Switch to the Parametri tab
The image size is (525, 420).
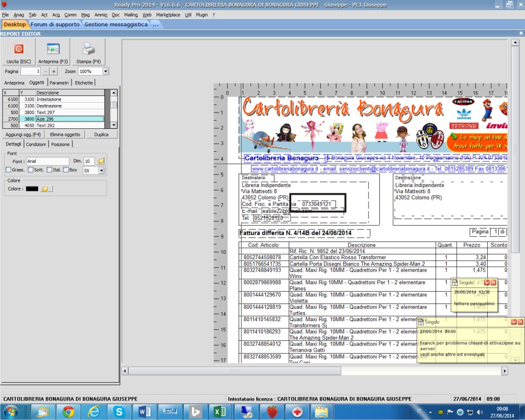[59, 83]
